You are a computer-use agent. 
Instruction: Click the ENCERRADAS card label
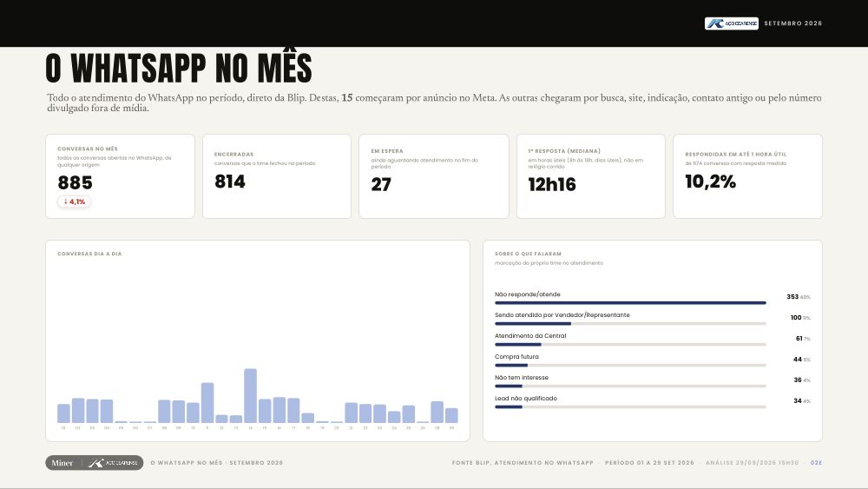pos(233,155)
